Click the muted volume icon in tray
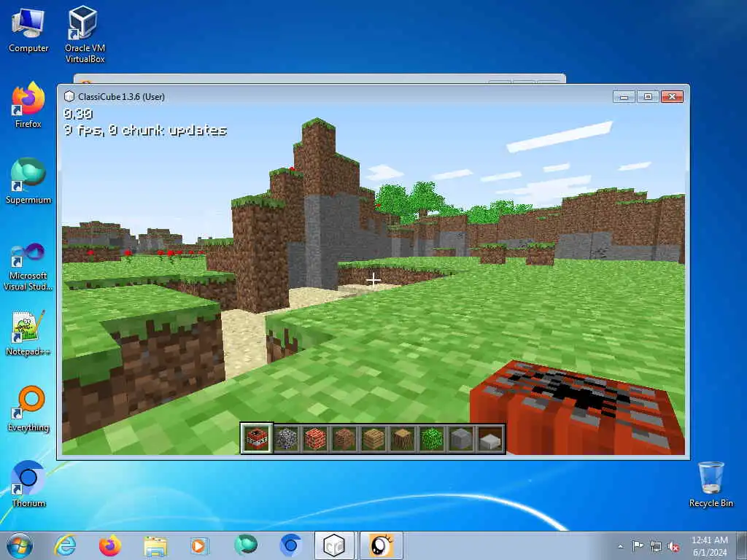 (x=673, y=546)
